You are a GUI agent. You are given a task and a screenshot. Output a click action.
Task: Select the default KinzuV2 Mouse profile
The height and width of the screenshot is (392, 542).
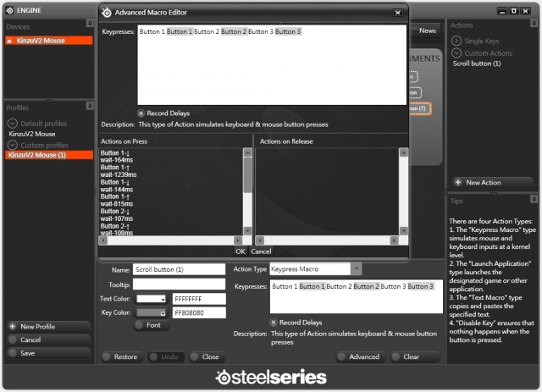(32, 134)
